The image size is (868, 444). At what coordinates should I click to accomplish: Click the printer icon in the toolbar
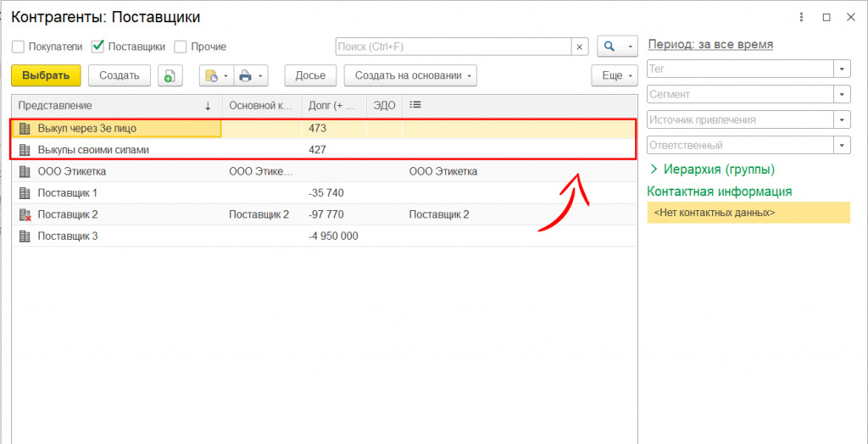point(246,75)
